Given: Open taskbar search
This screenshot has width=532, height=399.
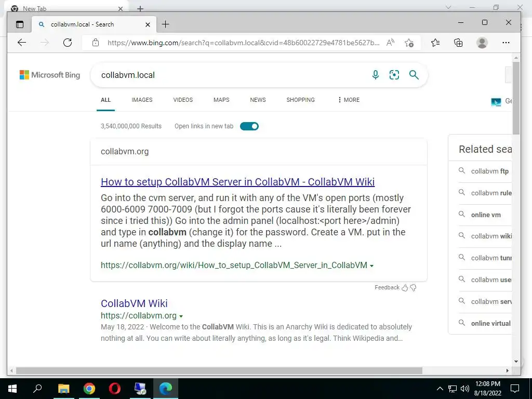Looking at the screenshot, I should click(x=37, y=389).
